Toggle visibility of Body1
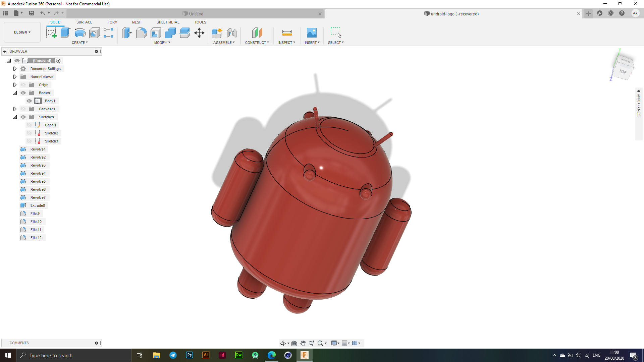 [x=29, y=101]
